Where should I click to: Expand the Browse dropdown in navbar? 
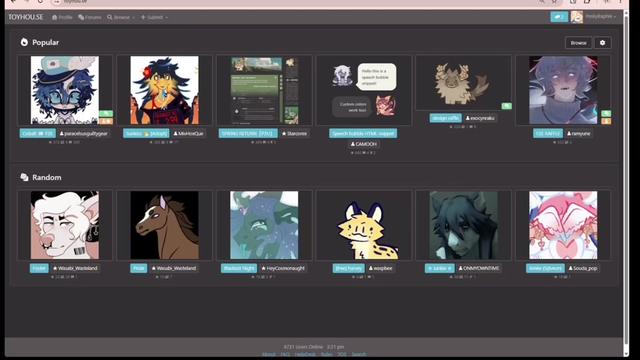pos(121,17)
